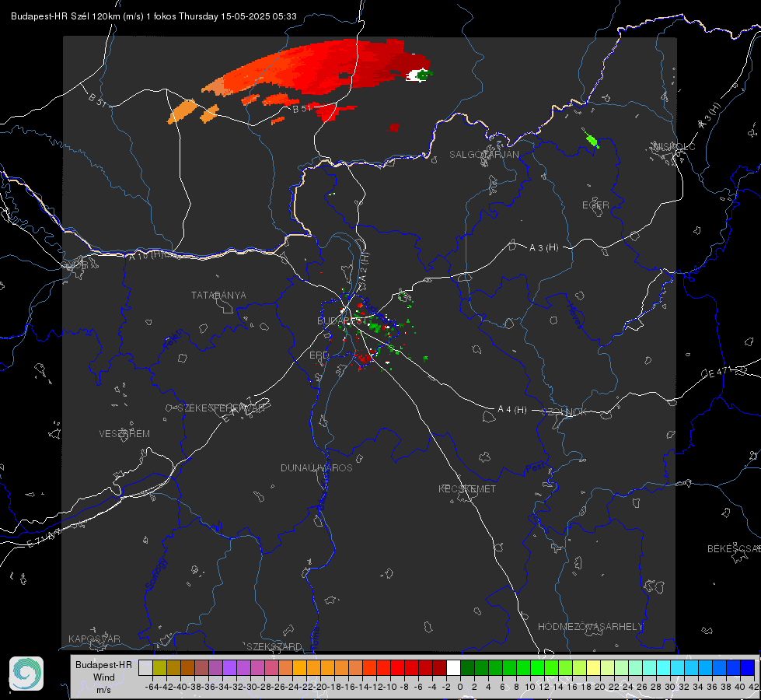Click the VESZPREM city label

click(x=124, y=434)
